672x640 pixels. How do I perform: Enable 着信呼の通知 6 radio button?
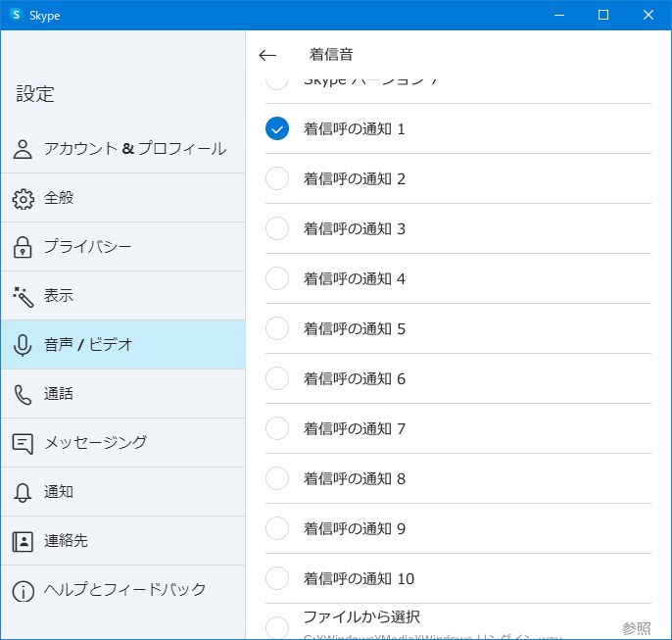[x=277, y=378]
